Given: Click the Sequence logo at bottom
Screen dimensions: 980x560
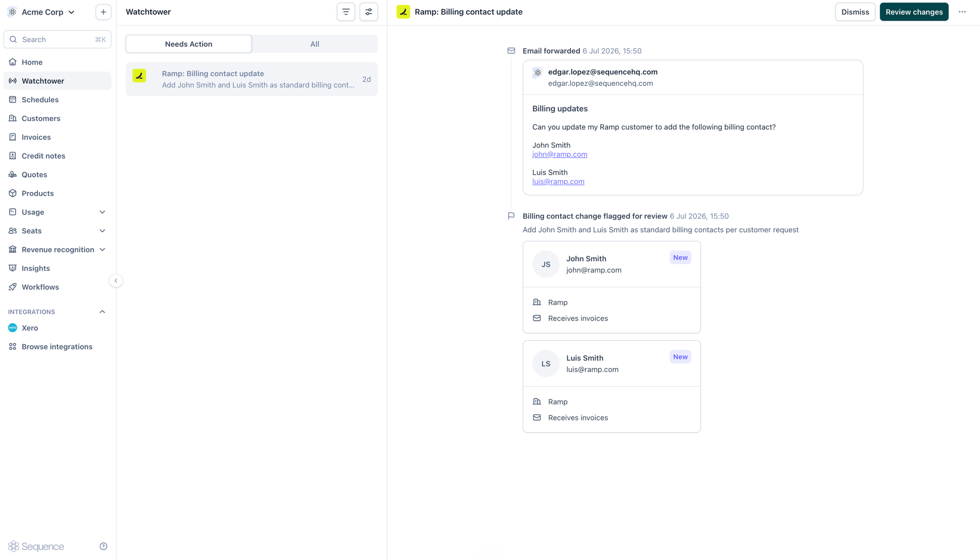Looking at the screenshot, I should [x=36, y=546].
